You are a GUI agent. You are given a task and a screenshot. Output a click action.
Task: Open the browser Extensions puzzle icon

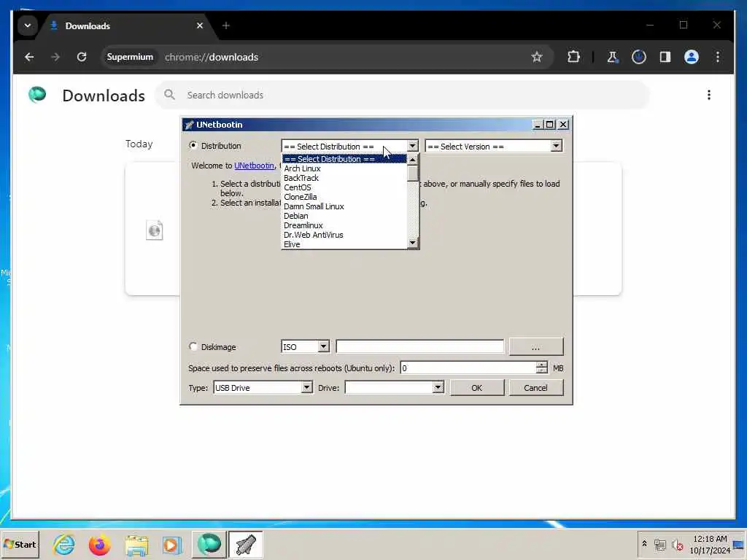(x=574, y=57)
